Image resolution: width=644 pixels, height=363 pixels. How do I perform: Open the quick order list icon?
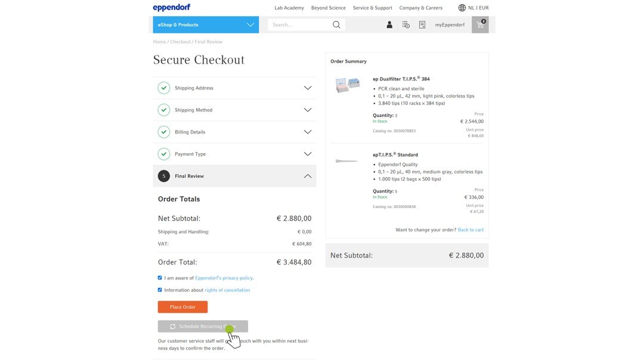[x=405, y=24]
